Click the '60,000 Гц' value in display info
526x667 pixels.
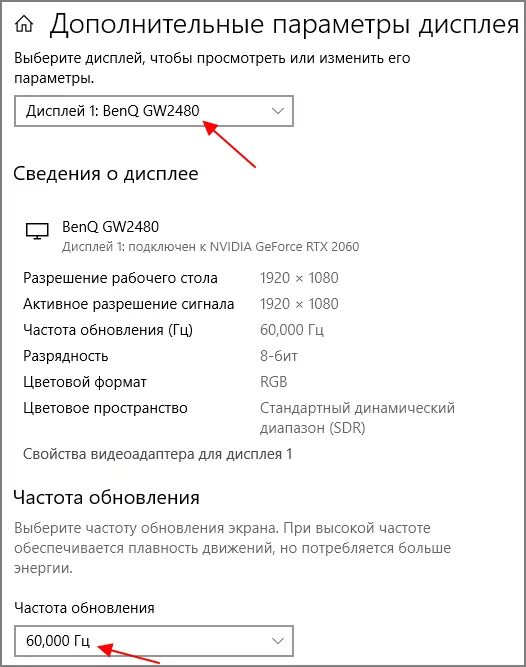[x=292, y=330]
